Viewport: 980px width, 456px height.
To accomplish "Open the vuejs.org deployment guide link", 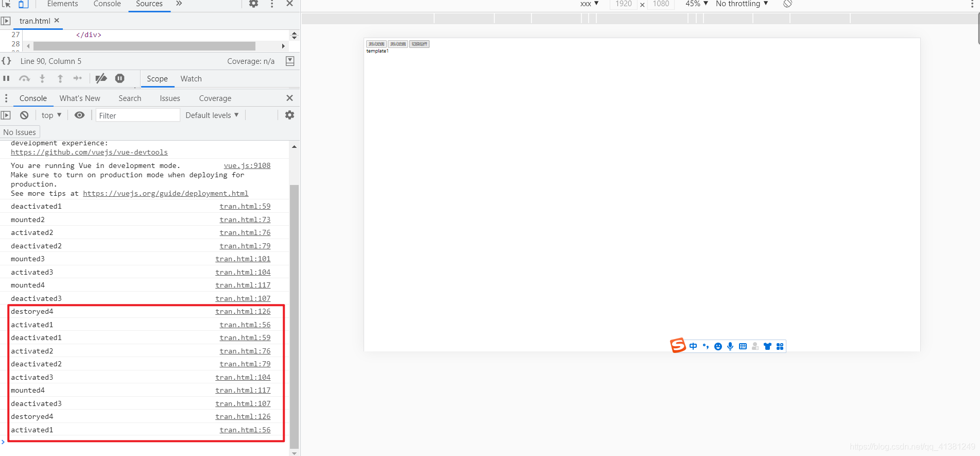I will click(x=166, y=194).
